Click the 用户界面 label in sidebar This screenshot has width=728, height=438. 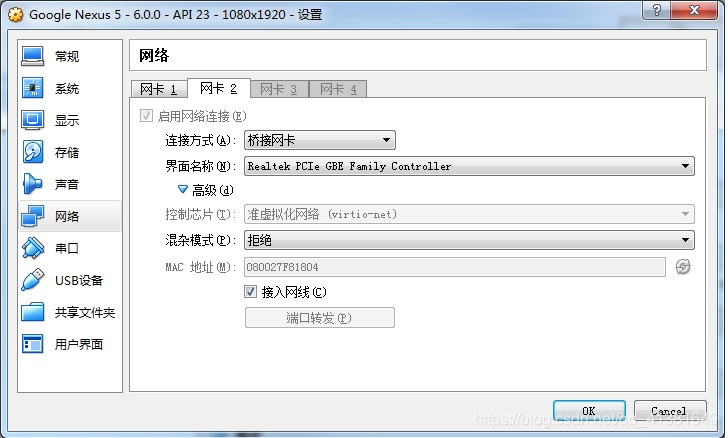pos(79,345)
